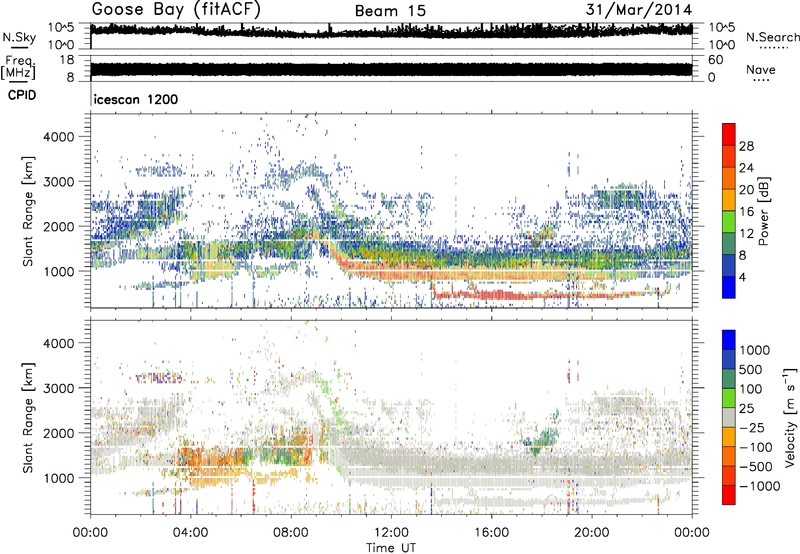
Task: Click the "04:00" time axis tick label
Action: 191,533
